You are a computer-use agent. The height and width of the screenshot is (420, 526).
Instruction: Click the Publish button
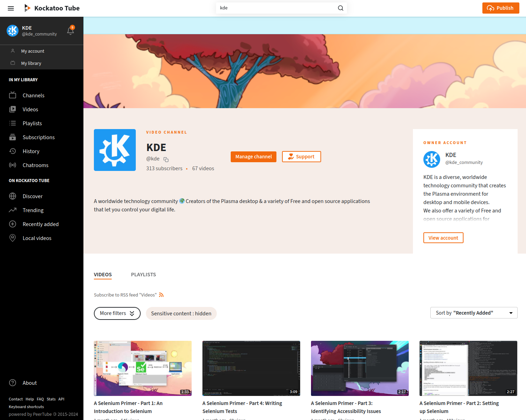pyautogui.click(x=501, y=8)
